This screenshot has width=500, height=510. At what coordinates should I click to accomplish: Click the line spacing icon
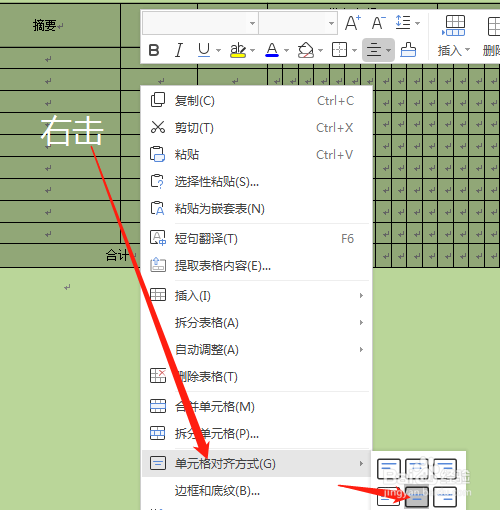(403, 23)
